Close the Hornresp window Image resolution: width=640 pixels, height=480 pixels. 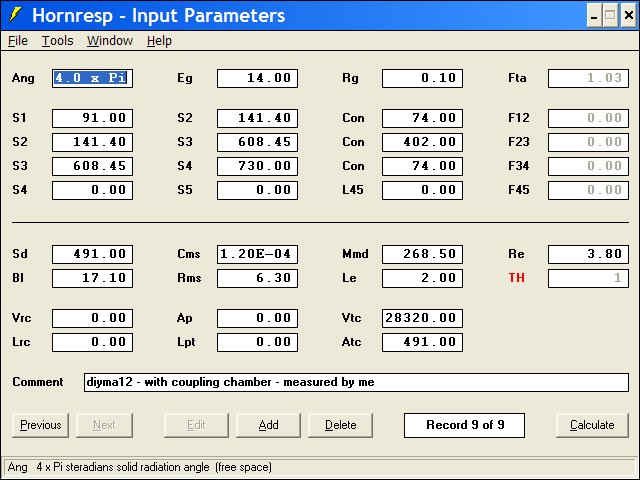(629, 16)
